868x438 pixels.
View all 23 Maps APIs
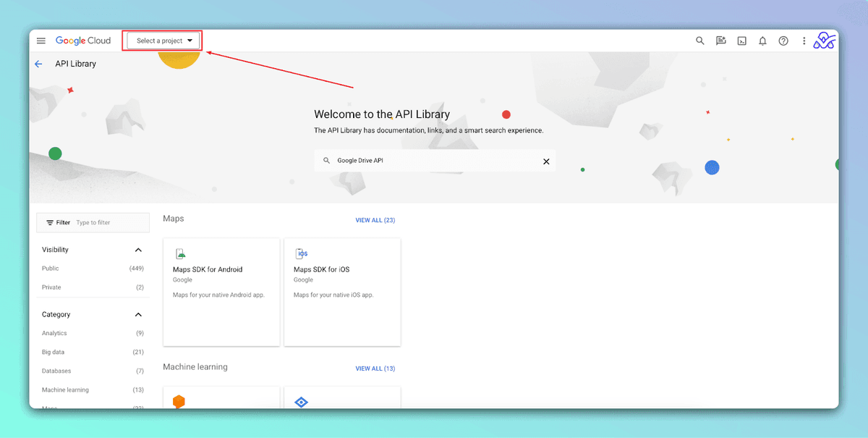point(375,220)
